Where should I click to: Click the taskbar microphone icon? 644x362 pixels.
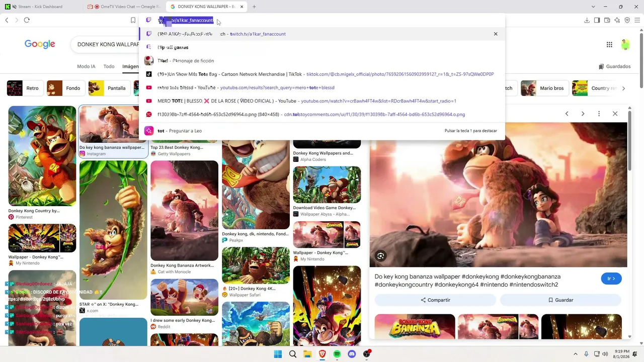pos(587,354)
